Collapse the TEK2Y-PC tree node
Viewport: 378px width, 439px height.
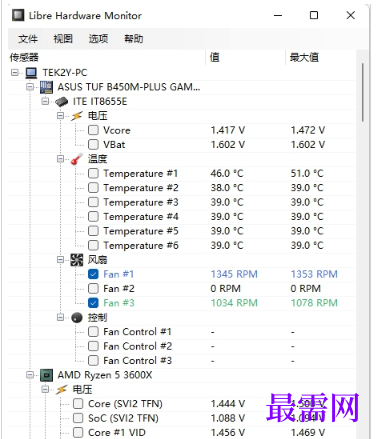coord(15,72)
